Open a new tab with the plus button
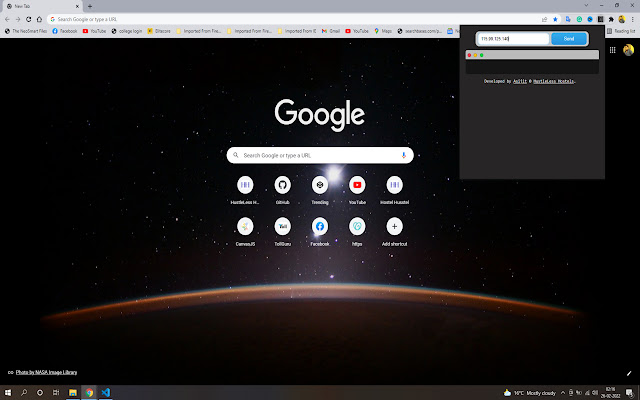The height and width of the screenshot is (400, 640). (x=90, y=6)
